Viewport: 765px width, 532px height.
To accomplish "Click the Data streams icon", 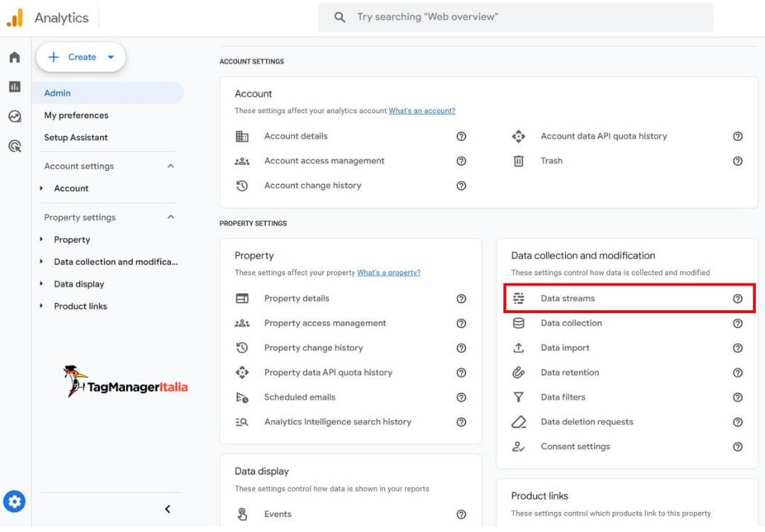I will [518, 298].
